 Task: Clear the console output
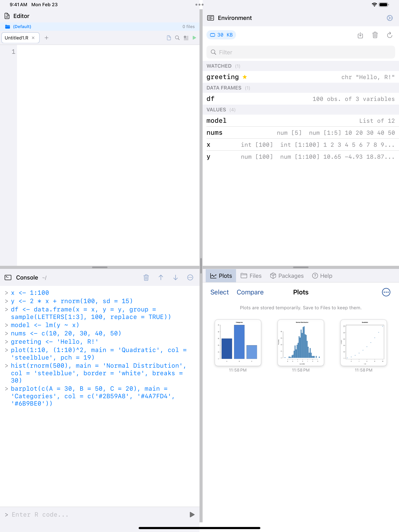pyautogui.click(x=146, y=277)
